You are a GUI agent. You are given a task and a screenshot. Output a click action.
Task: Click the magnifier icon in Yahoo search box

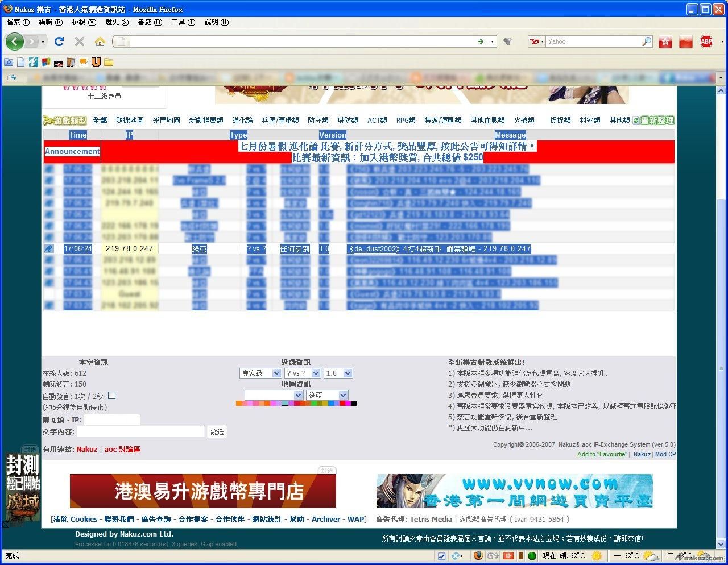click(x=647, y=41)
